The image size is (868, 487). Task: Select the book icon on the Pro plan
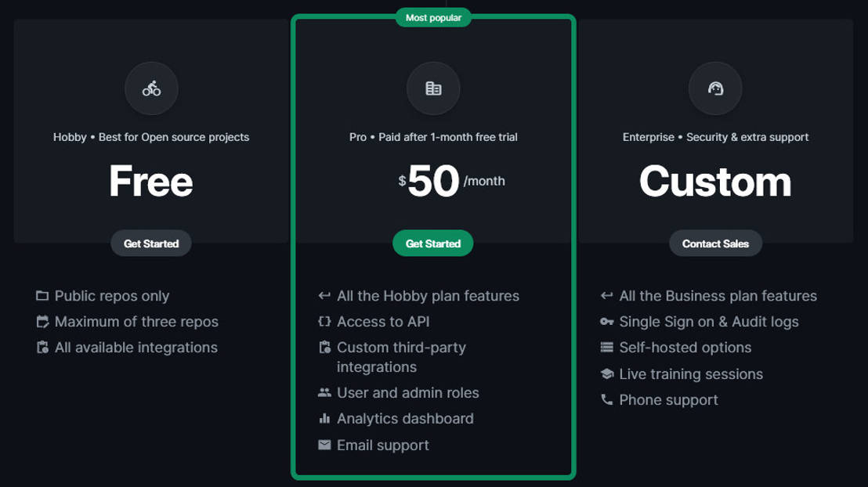click(x=433, y=88)
